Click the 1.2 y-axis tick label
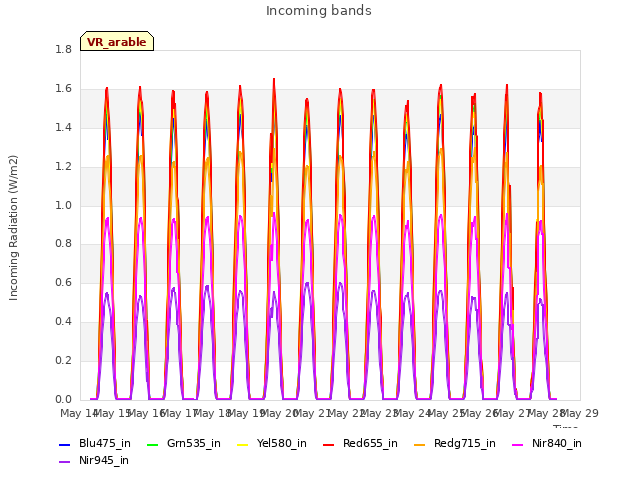This screenshot has height=480, width=640. click(x=63, y=167)
